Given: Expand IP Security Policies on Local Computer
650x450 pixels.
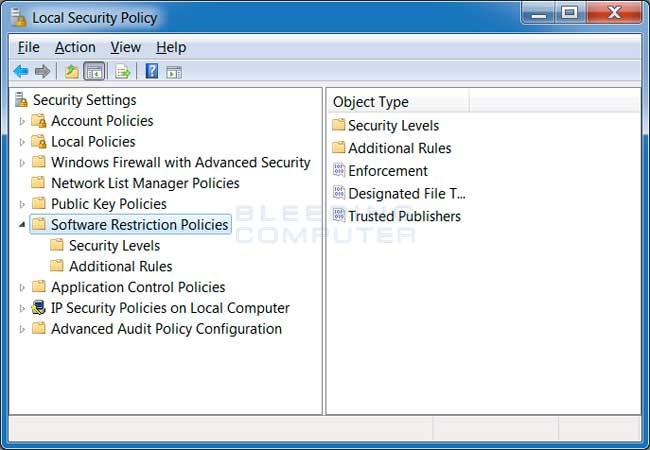Looking at the screenshot, I should pyautogui.click(x=22, y=308).
